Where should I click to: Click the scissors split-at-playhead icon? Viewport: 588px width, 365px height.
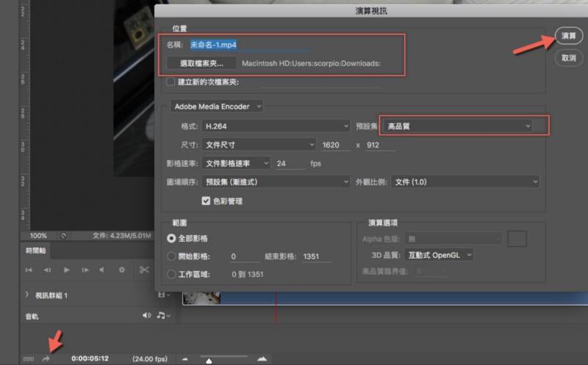144,270
